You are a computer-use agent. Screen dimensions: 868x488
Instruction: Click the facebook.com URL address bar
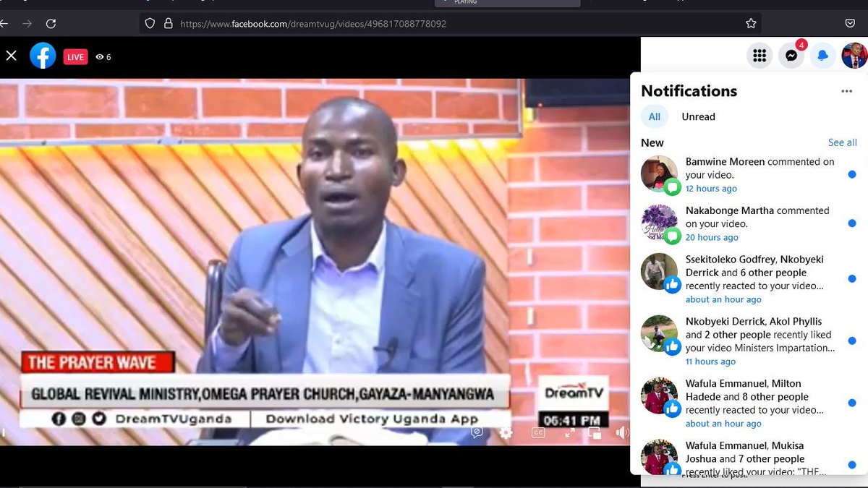click(450, 23)
